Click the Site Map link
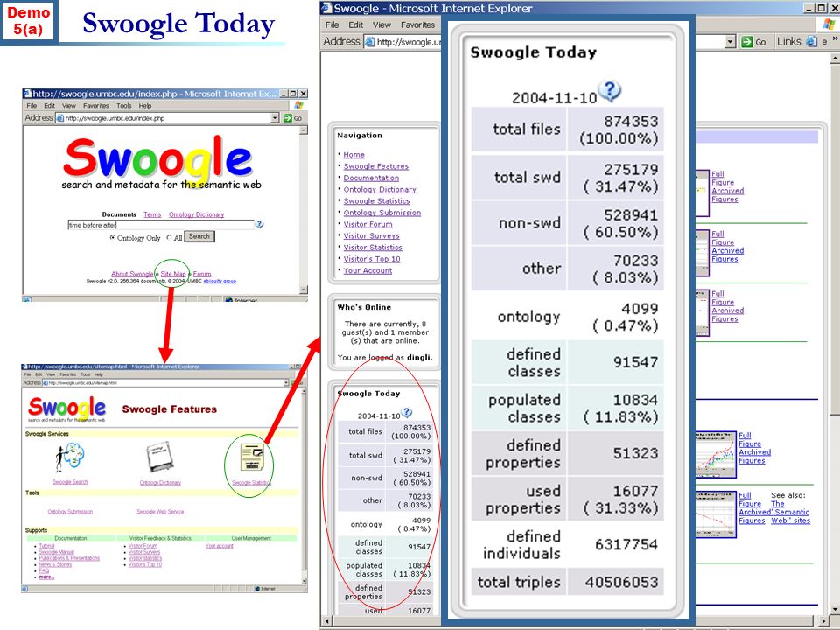Image resolution: width=840 pixels, height=630 pixels. click(x=173, y=274)
